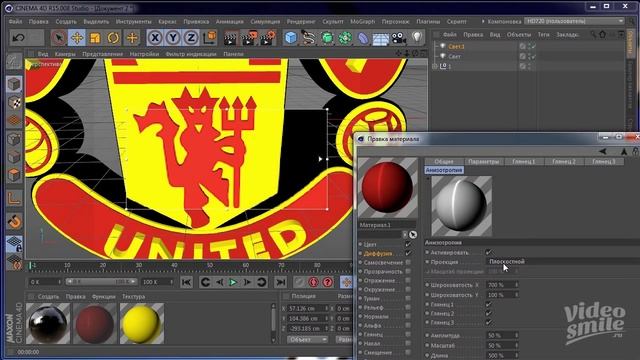640x360 pixels.
Task: Toggle the Диффузия channel checkbox
Action: pyautogui.click(x=408, y=253)
